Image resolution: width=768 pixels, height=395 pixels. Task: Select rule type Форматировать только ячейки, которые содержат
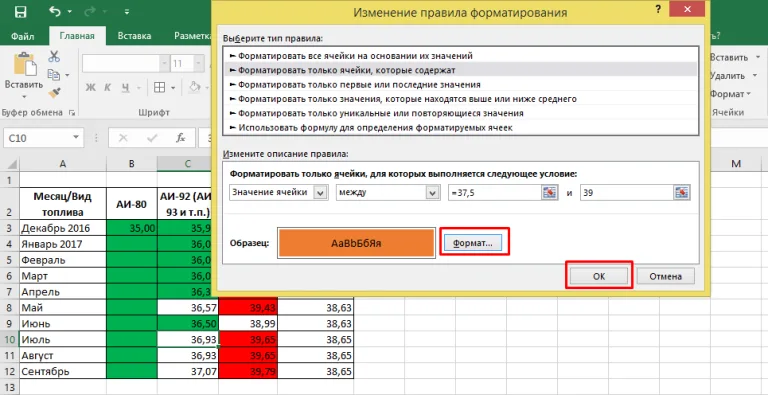tap(460, 70)
